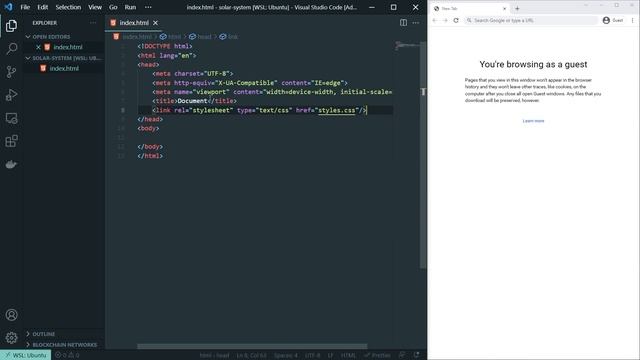Open the Edit menu
Screen dimensions: 640x360
42,7
